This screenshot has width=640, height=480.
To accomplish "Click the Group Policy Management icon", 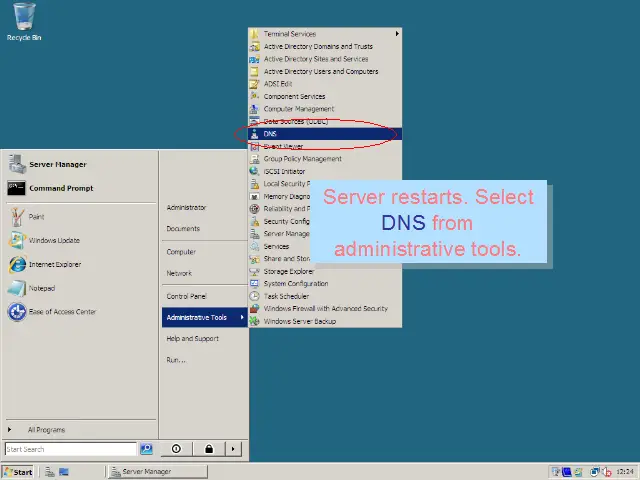I will click(x=255, y=159).
